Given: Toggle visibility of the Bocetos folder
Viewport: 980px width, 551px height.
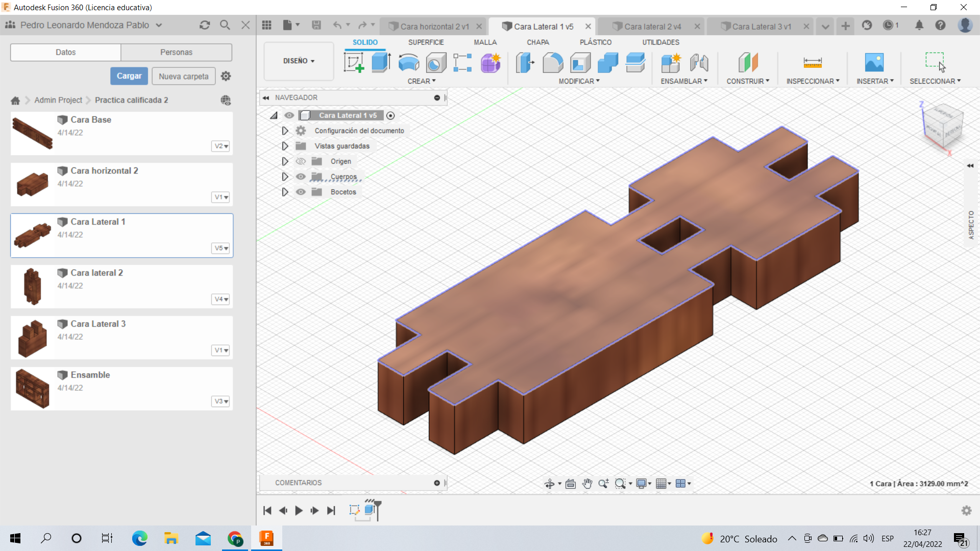Looking at the screenshot, I should pyautogui.click(x=301, y=192).
